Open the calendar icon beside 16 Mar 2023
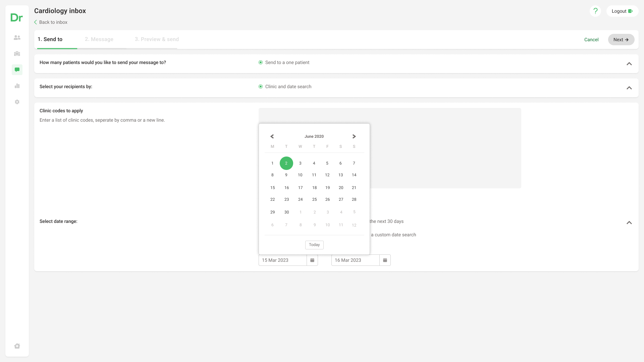Image resolution: width=644 pixels, height=362 pixels. click(x=385, y=260)
